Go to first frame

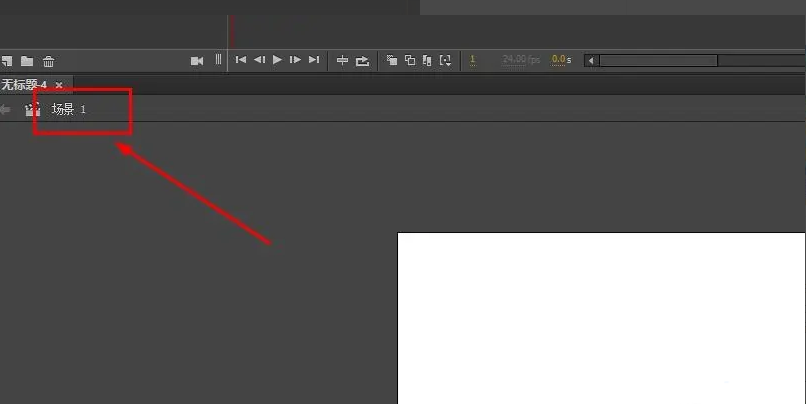point(241,60)
